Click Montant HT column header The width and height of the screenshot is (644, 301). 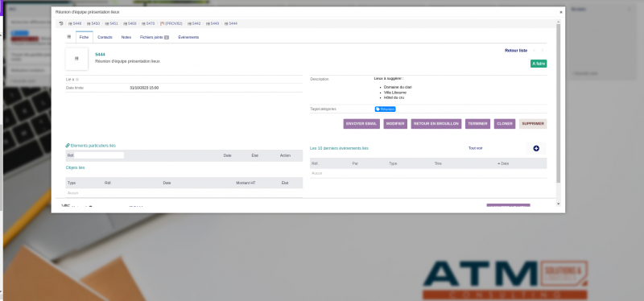click(x=246, y=183)
